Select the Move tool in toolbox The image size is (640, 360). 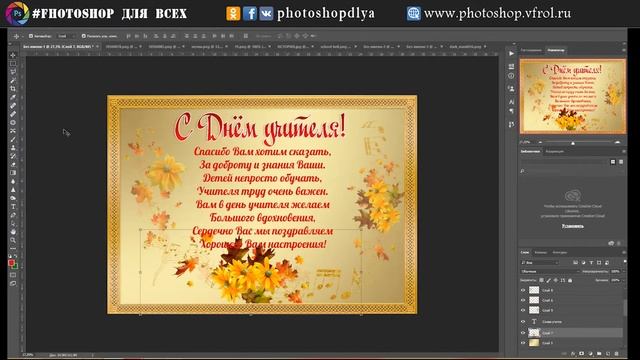[x=13, y=55]
